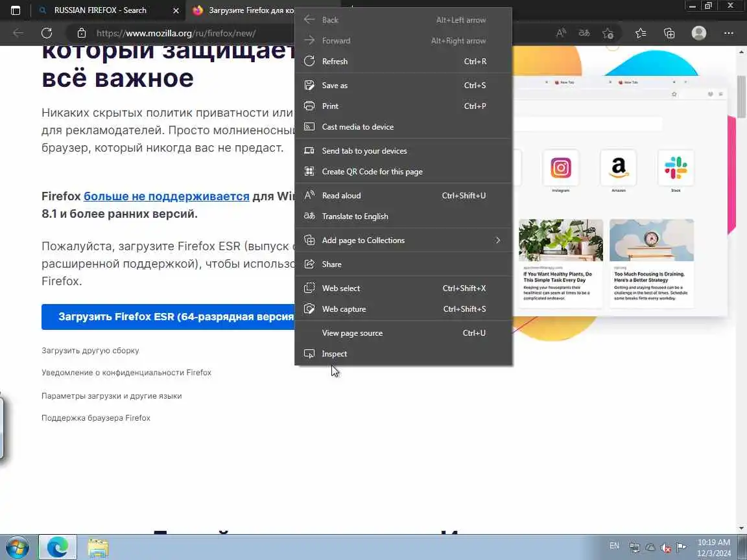Choose Back in the context menu
Image resolution: width=747 pixels, height=560 pixels.
coord(403,20)
